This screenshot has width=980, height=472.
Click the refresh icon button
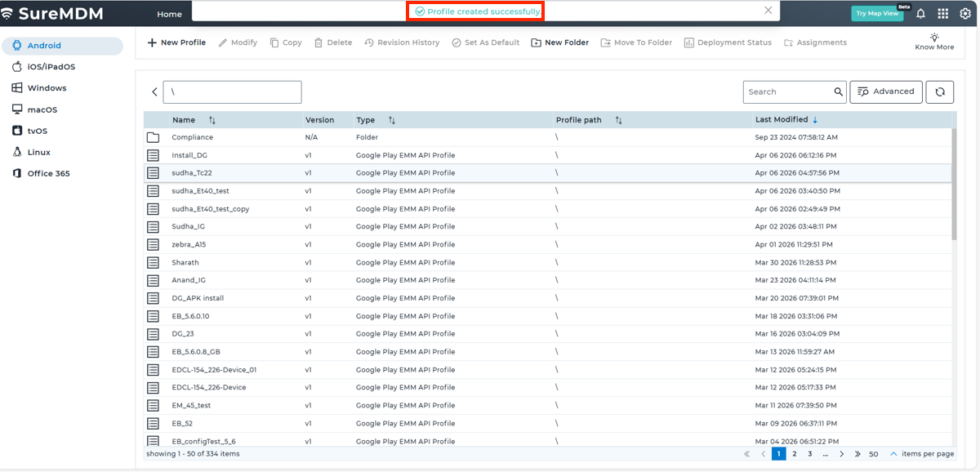(940, 91)
